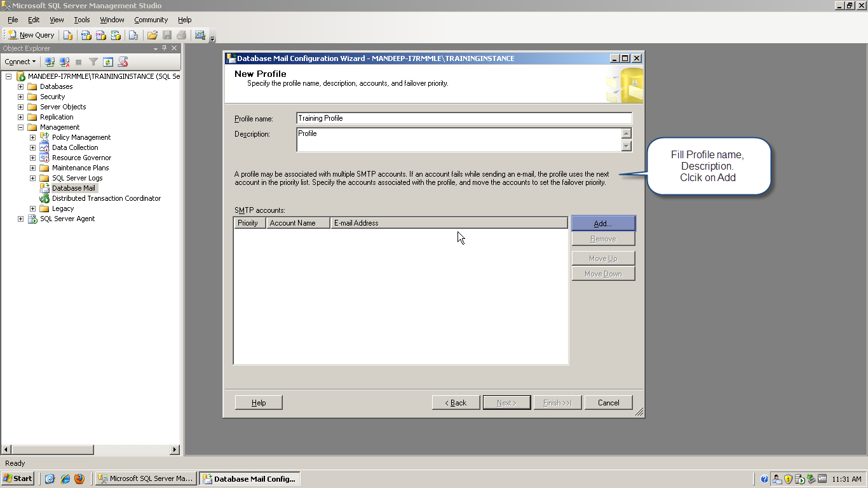Click the scroll icon with red X in Object Explorer
The width and height of the screenshot is (868, 488).
click(123, 62)
